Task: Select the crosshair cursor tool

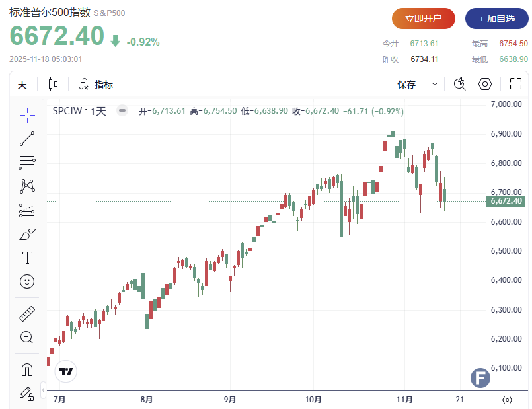Action: 27,116
